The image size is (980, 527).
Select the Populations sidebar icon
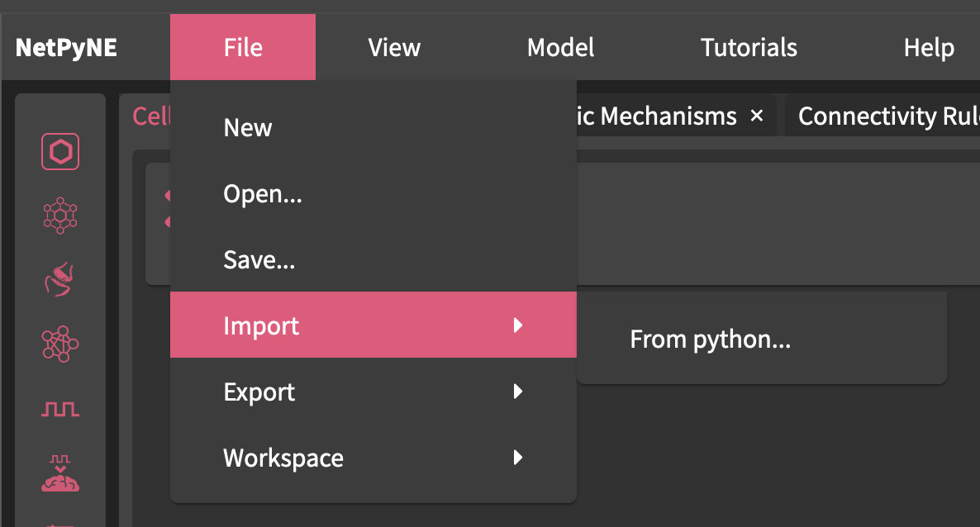click(60, 216)
